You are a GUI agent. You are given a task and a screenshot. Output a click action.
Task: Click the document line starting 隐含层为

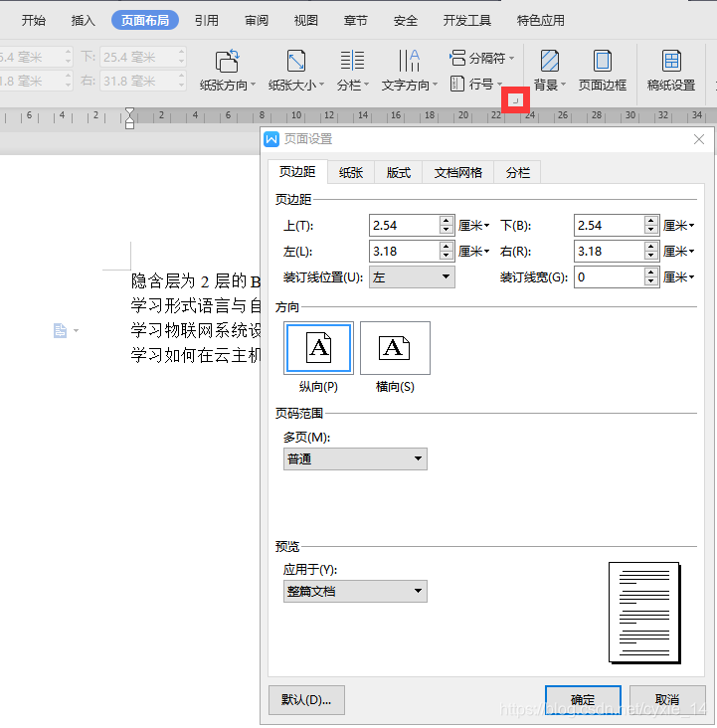tap(196, 280)
